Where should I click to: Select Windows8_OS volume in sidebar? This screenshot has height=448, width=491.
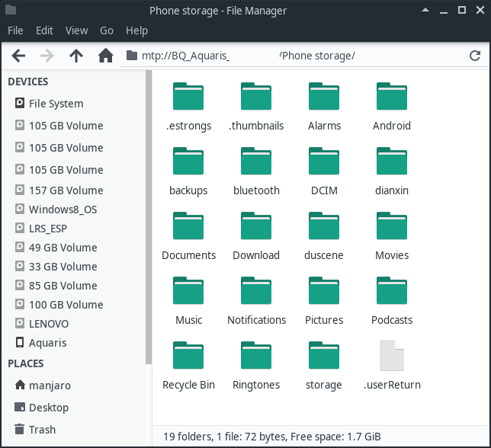[x=63, y=210]
